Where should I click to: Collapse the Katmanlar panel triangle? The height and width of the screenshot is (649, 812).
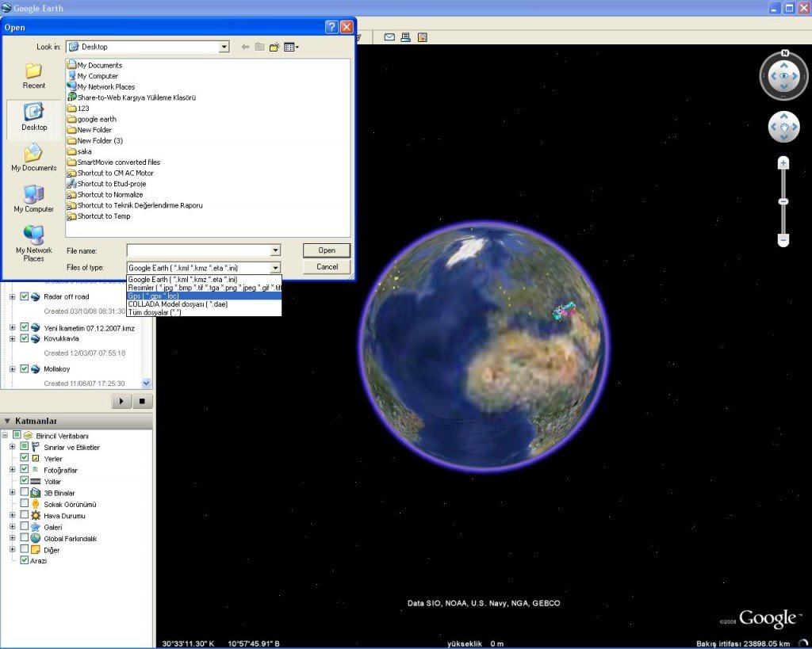coord(7,421)
